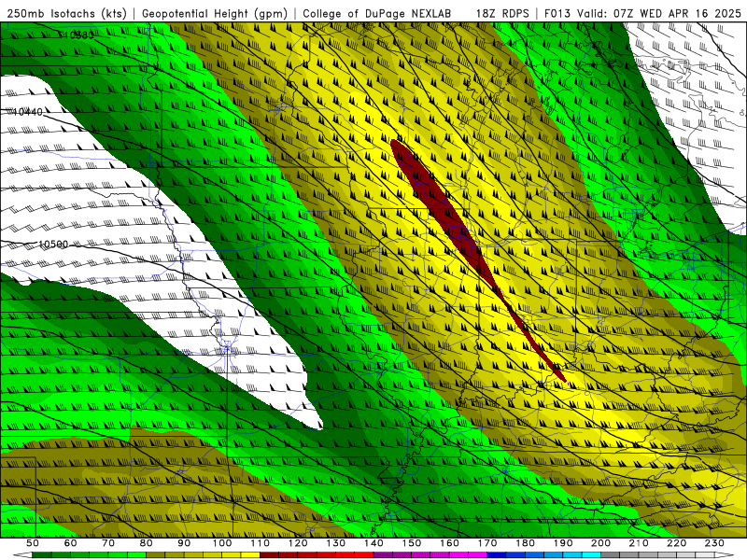Click the 'F013 Valid: 07Z WED APR 16 2025' text
Image resolution: width=747 pixels, height=560 pixels.
(642, 13)
